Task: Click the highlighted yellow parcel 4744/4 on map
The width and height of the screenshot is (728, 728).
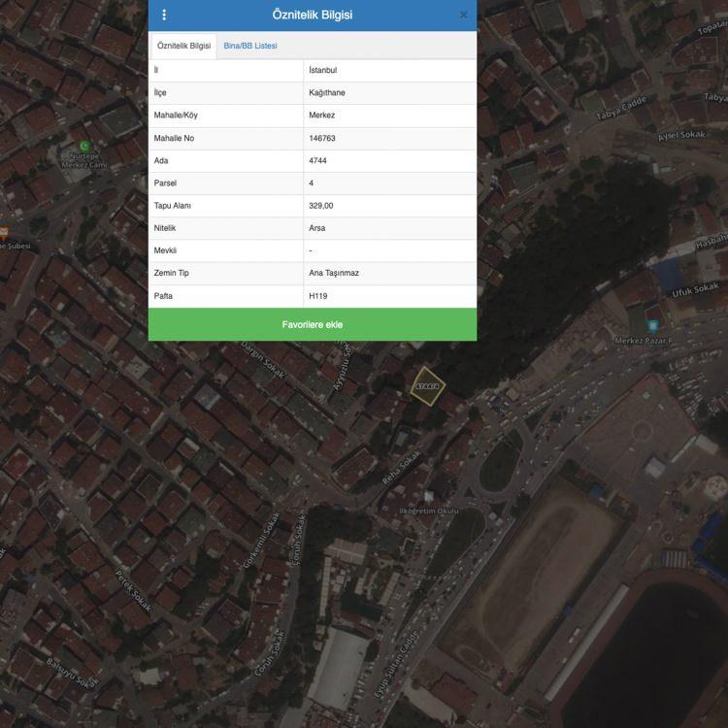Action: click(x=427, y=386)
